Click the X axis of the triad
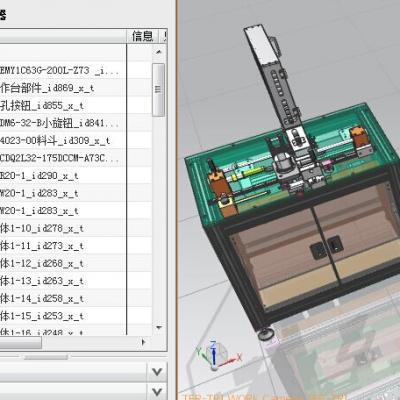This screenshot has width=400, height=400. (231, 360)
